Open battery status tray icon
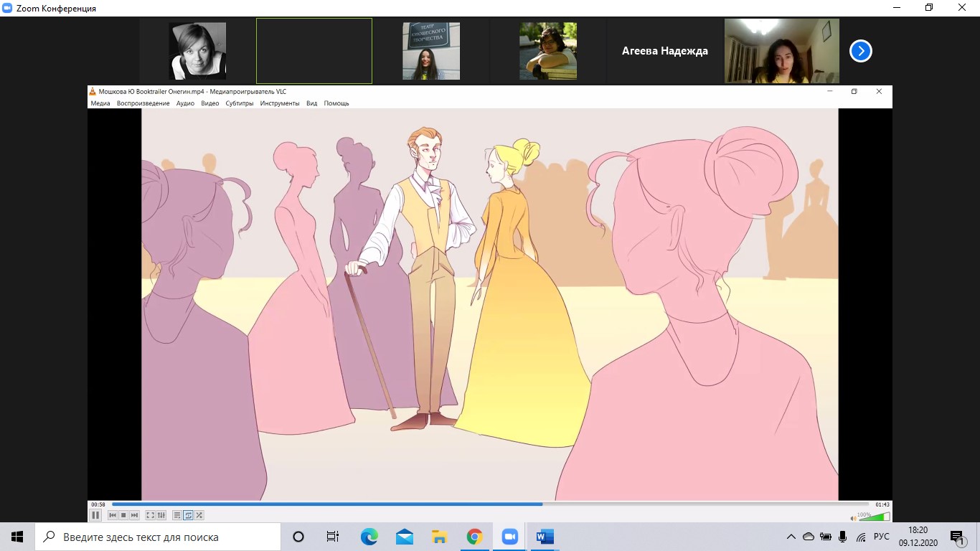 (826, 537)
